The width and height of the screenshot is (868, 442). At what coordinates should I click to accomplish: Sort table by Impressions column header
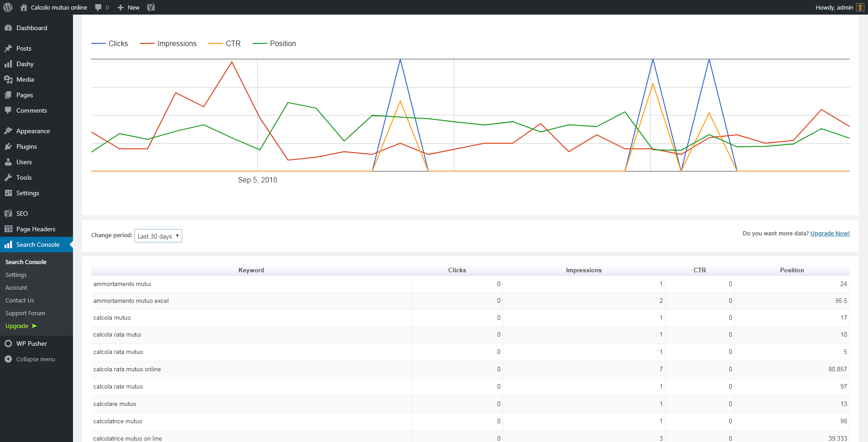tap(584, 270)
